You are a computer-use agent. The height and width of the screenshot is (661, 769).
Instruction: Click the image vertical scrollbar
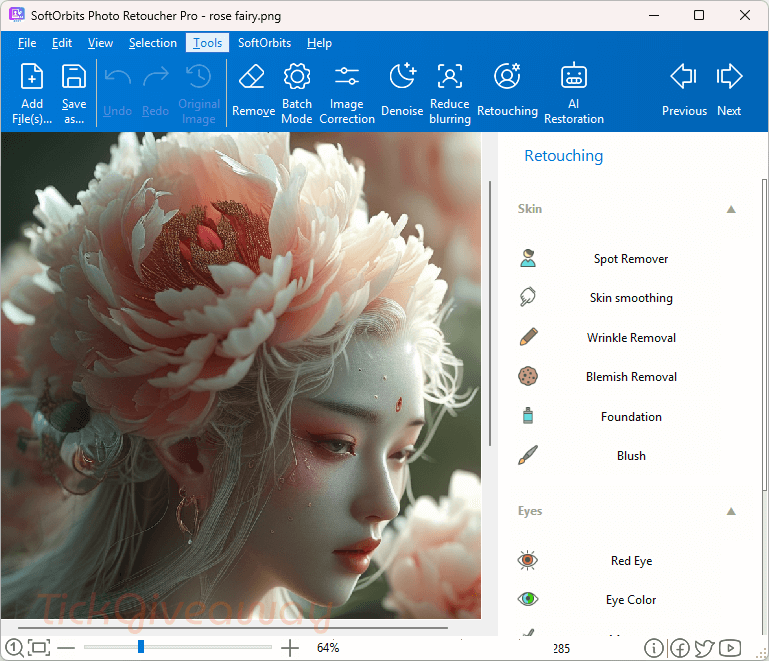[490, 313]
